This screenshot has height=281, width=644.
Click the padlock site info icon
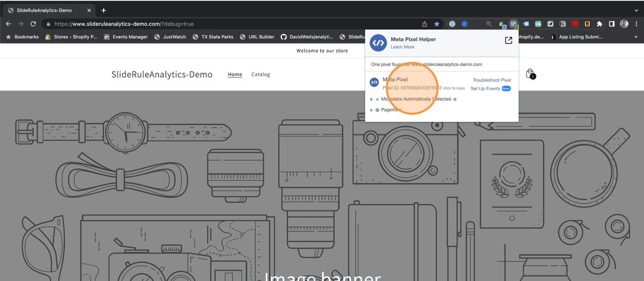(48, 24)
